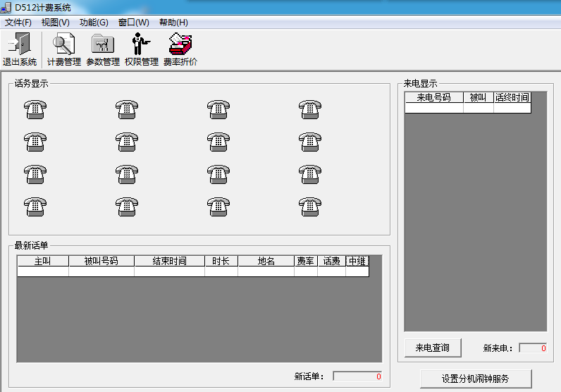Click 设置分机闹钟服务 button
Screen dimensions: 561x392
(x=476, y=379)
